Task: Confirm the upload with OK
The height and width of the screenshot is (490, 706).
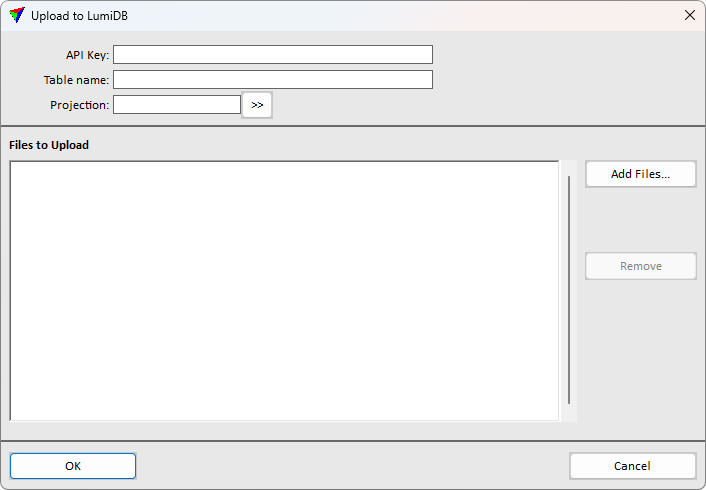Action: (73, 466)
